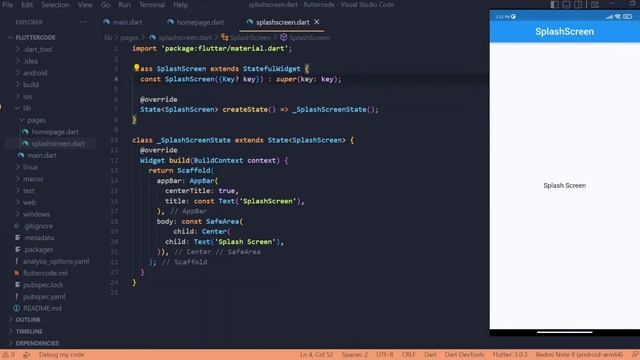Expand the build folder

[x=31, y=85]
